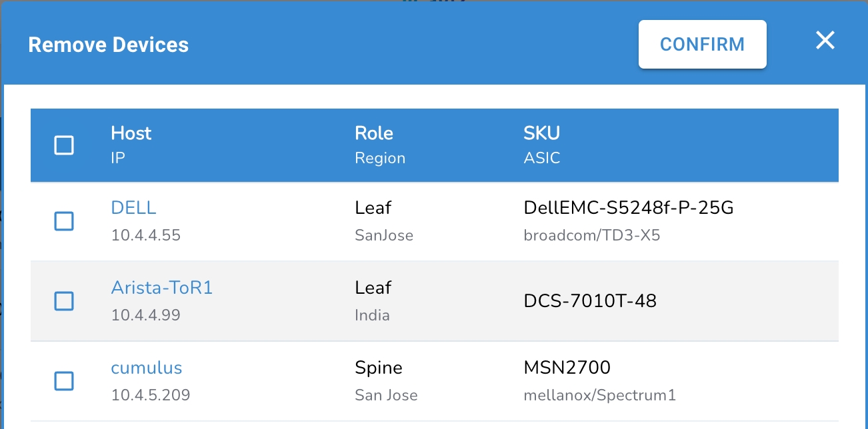The image size is (868, 429).
Task: Click the Role column header
Action: [373, 133]
